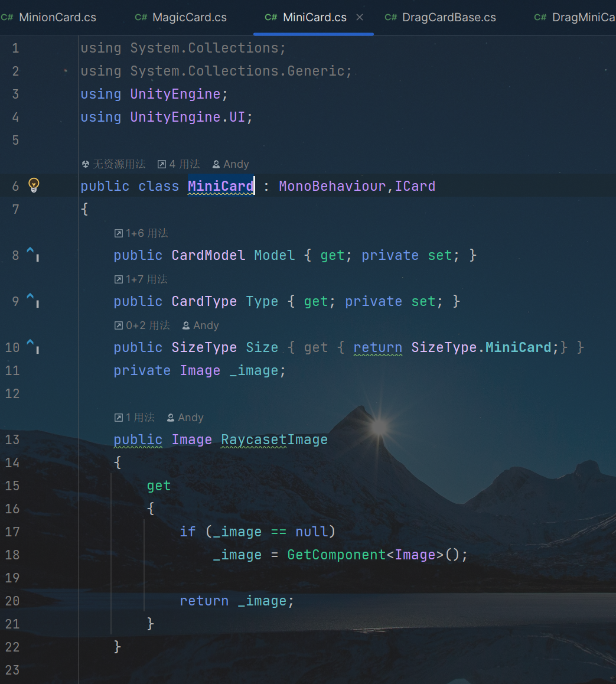The image size is (616, 684).
Task: Click implements-interface gutter icon on line 8
Action: pyautogui.click(x=32, y=254)
